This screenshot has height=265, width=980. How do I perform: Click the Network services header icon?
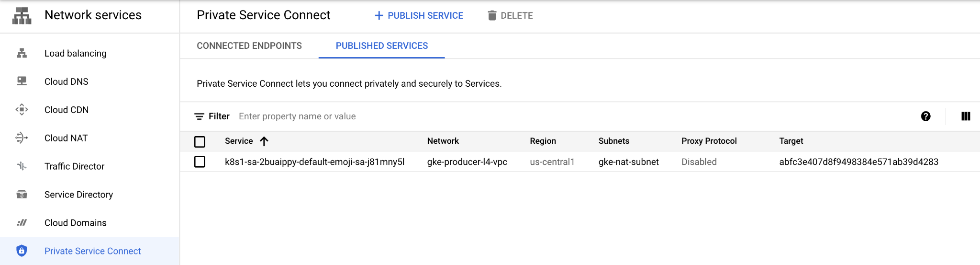22,15
